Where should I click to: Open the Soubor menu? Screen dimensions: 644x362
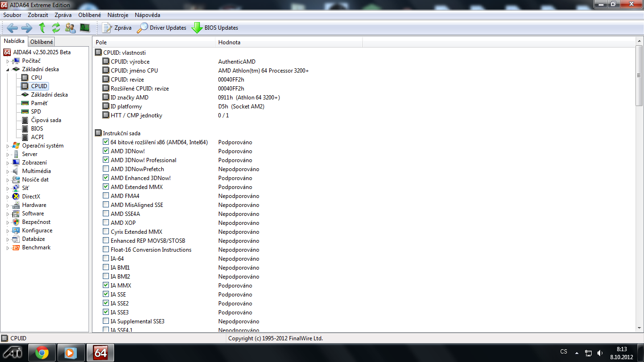coord(12,15)
